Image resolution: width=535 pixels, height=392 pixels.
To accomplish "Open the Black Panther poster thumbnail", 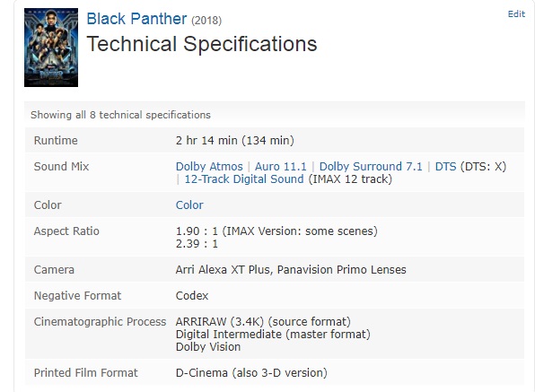I will (51, 48).
